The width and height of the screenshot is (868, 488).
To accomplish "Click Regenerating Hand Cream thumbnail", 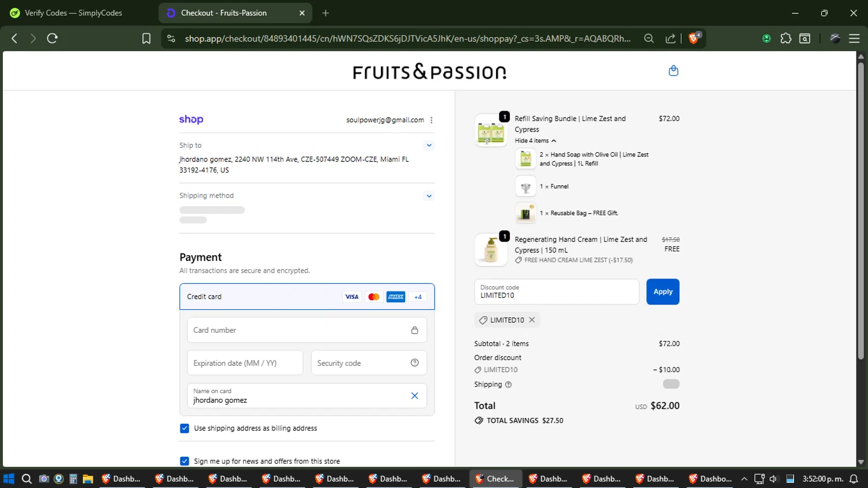I will [x=491, y=249].
